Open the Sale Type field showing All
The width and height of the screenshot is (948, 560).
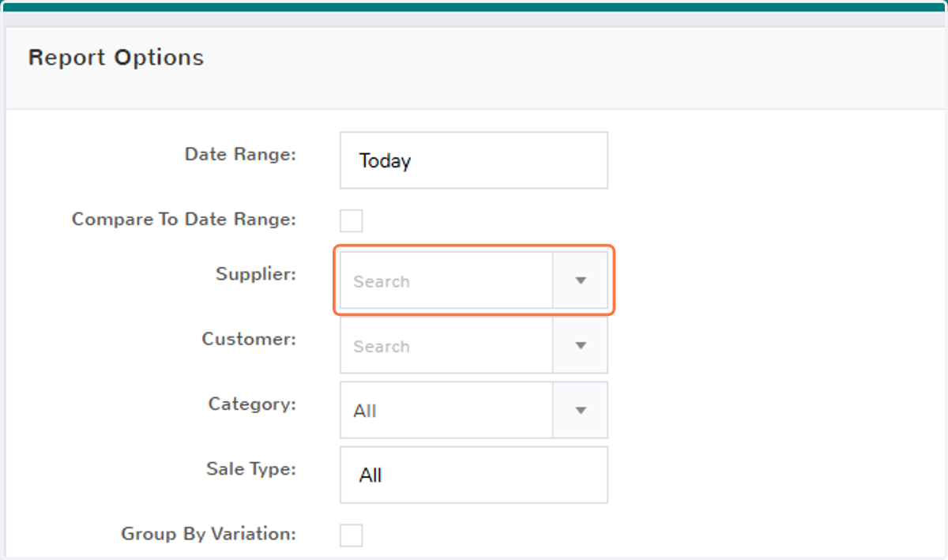point(474,475)
